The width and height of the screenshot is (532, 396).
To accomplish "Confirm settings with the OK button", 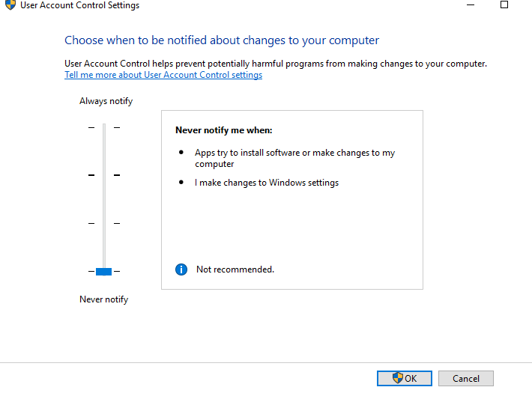I will pyautogui.click(x=405, y=378).
